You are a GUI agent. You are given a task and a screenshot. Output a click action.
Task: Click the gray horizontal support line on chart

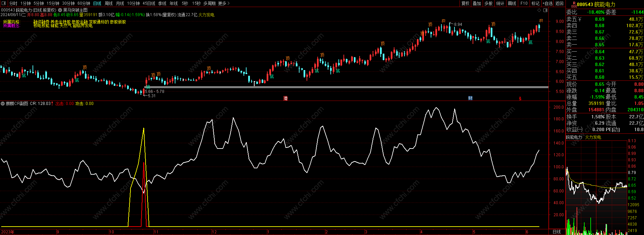pos(346,87)
